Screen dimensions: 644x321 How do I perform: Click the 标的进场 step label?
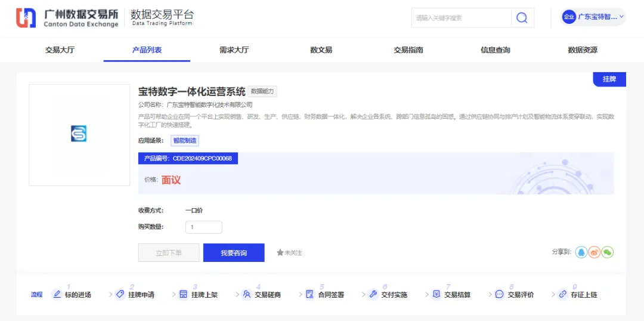(x=78, y=295)
